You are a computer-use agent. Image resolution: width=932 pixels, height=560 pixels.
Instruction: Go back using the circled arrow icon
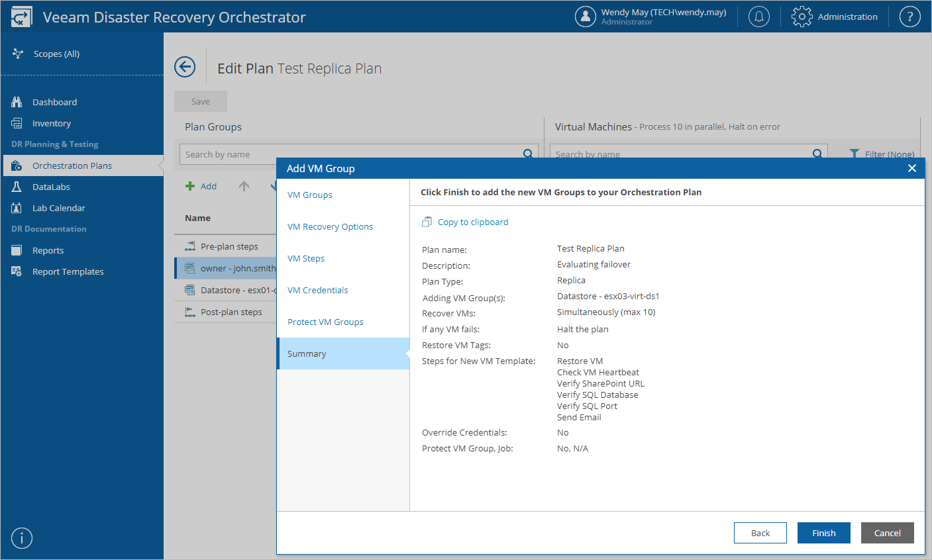[185, 67]
